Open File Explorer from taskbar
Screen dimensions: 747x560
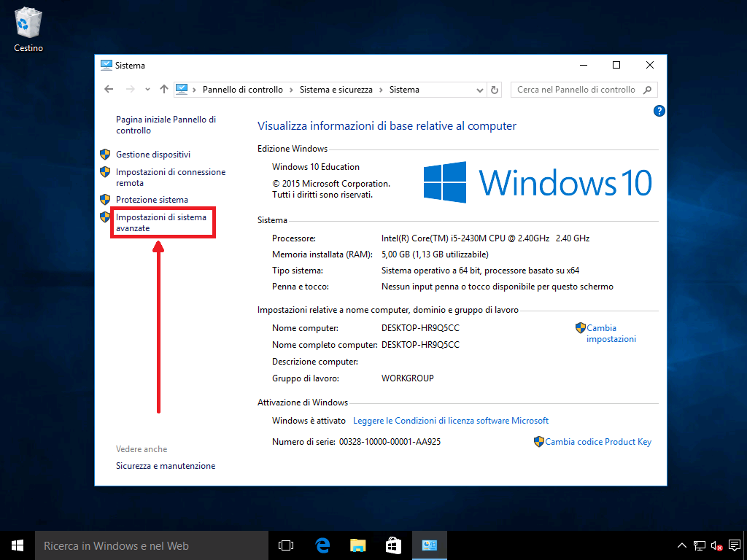point(357,545)
